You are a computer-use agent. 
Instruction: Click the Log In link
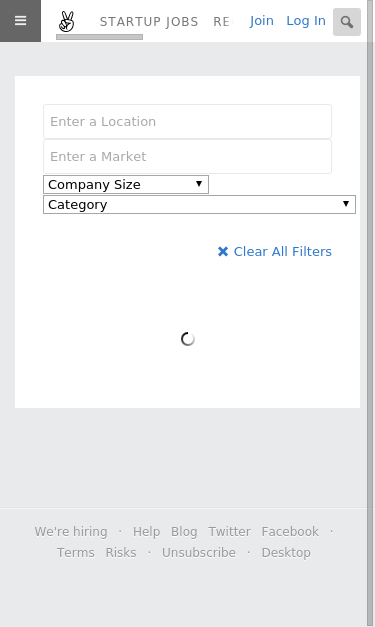click(306, 21)
